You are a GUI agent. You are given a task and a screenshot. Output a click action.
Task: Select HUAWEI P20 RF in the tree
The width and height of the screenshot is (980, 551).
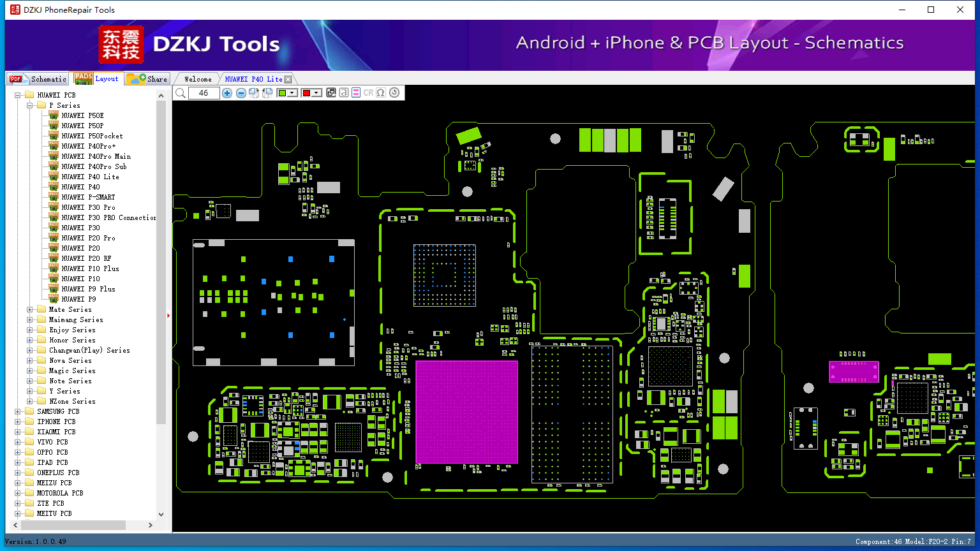click(86, 258)
